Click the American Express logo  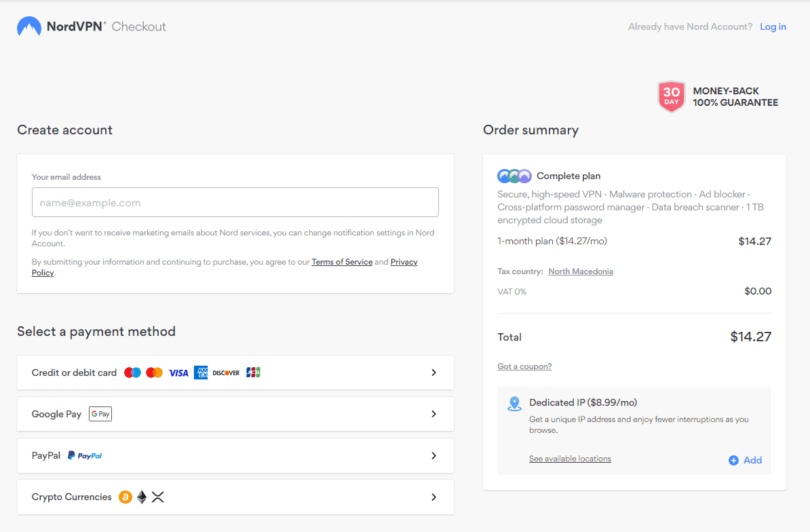pyautogui.click(x=201, y=373)
